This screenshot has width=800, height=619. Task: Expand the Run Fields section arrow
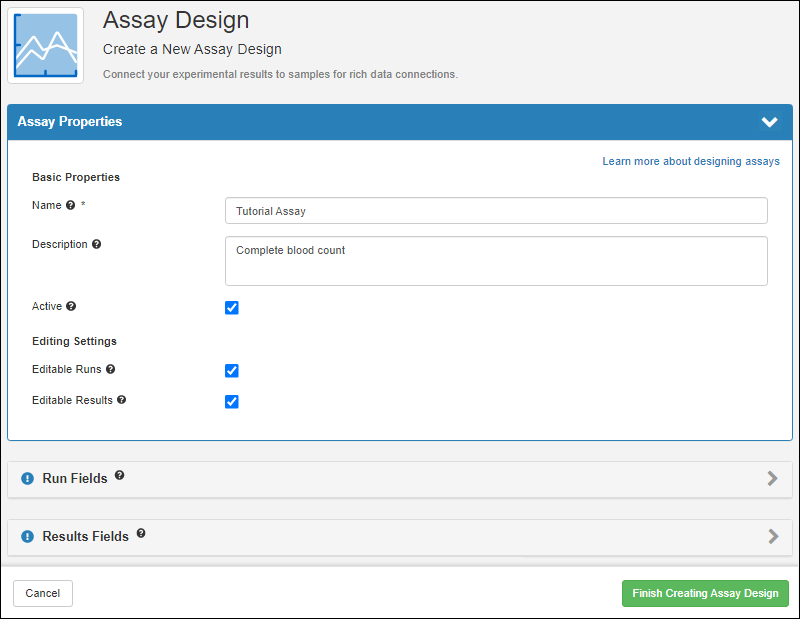[772, 479]
